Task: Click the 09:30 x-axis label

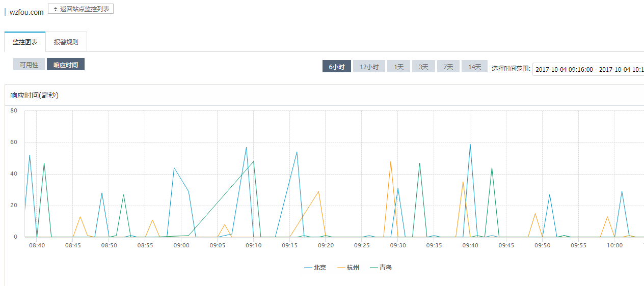Action: point(398,245)
